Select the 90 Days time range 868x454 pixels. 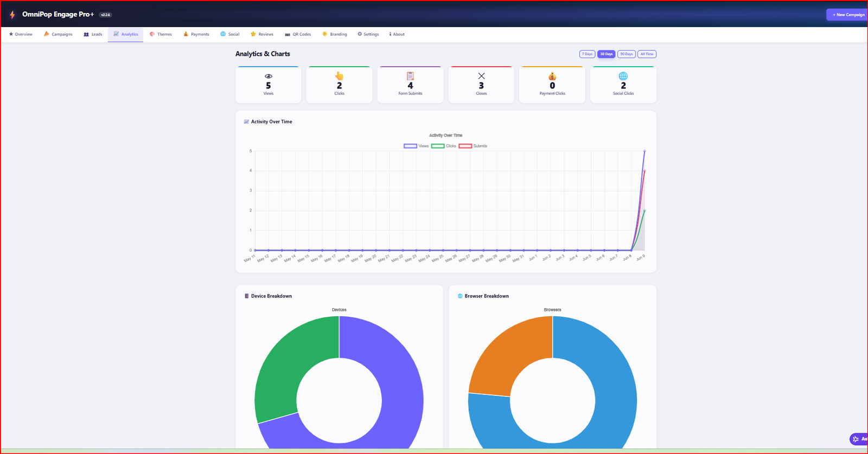click(x=627, y=54)
